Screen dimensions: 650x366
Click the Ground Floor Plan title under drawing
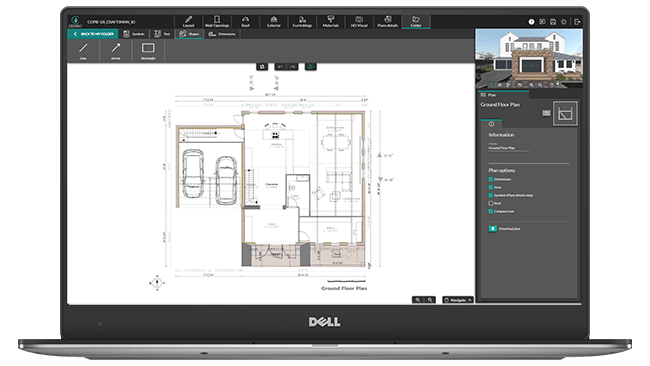(x=344, y=288)
